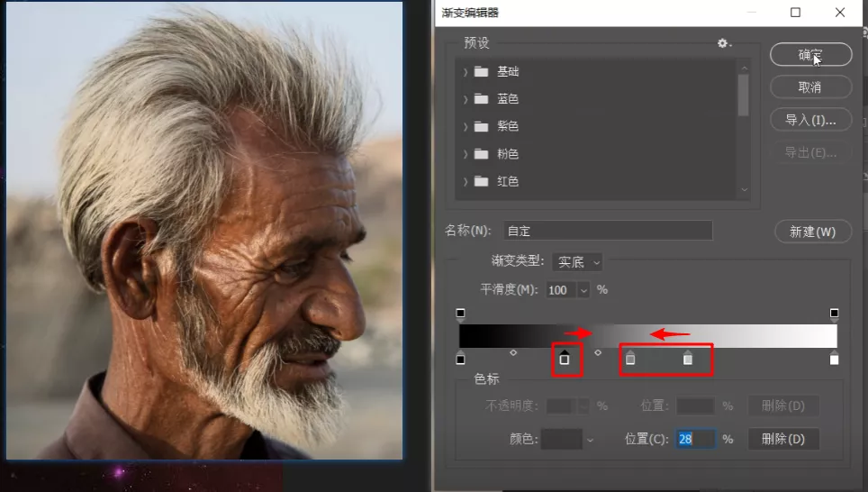Click the 平滑度 input showing 100
868x492 pixels.
(562, 290)
